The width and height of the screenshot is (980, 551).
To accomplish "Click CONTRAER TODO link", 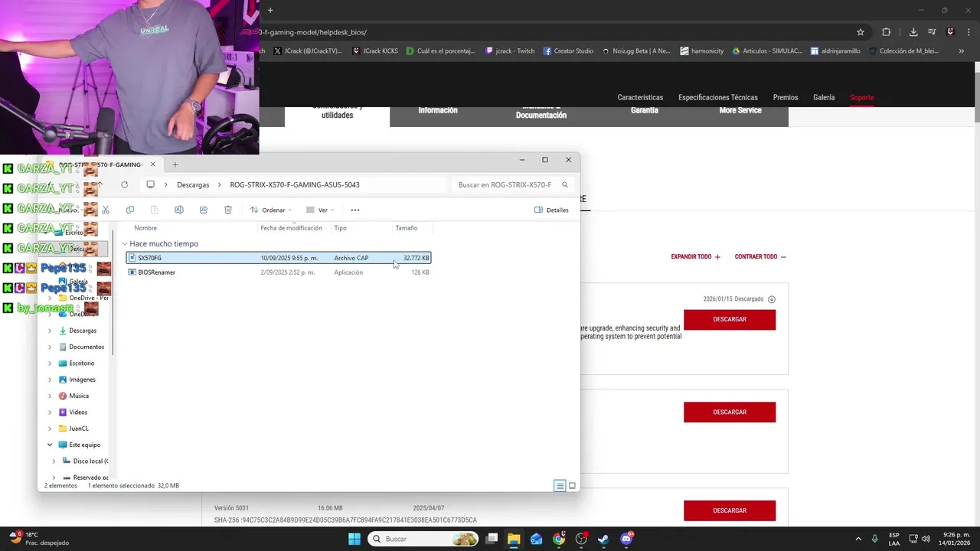I will (760, 257).
